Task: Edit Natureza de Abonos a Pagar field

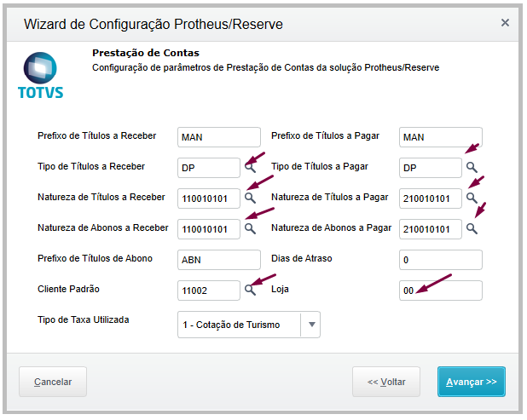Action: pyautogui.click(x=430, y=229)
